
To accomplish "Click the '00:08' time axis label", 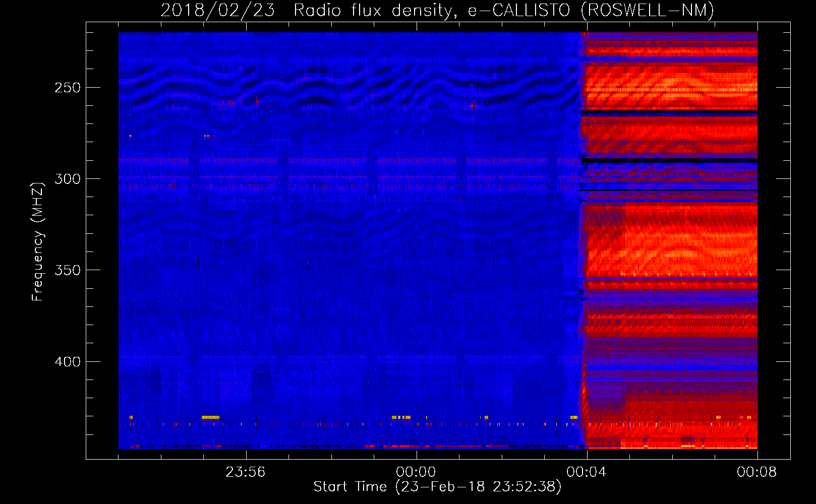I will pyautogui.click(x=756, y=472).
